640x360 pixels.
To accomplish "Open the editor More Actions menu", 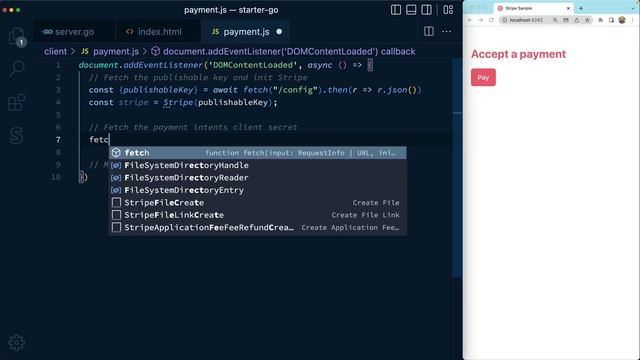I will 447,31.
